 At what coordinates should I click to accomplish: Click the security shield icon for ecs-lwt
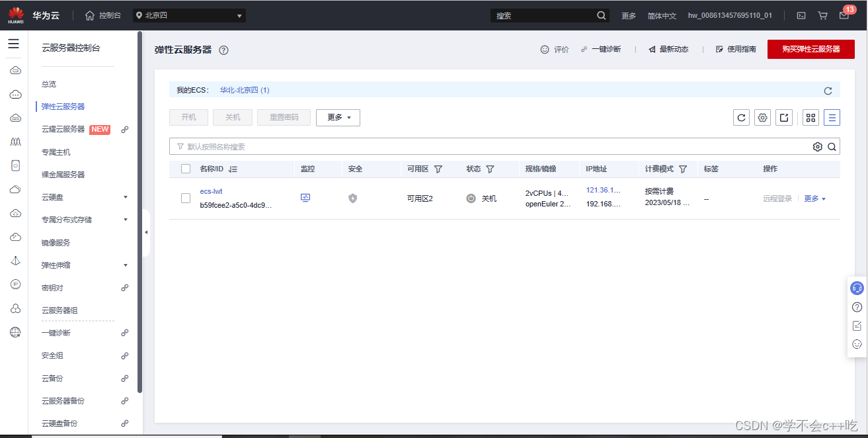352,198
